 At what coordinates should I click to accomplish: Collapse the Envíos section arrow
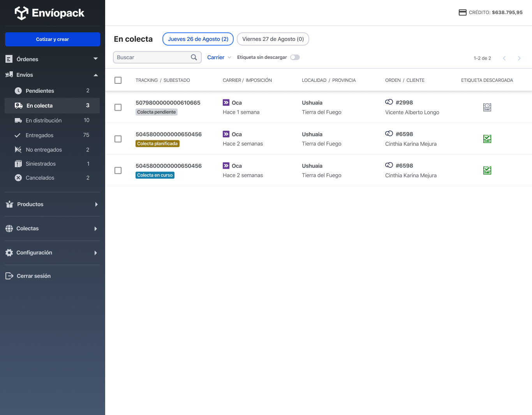click(95, 75)
